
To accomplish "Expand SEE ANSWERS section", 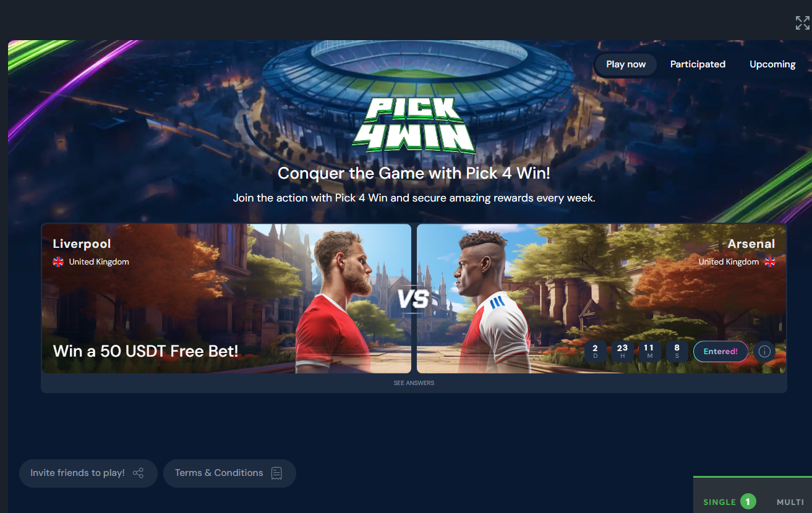I will pyautogui.click(x=414, y=383).
